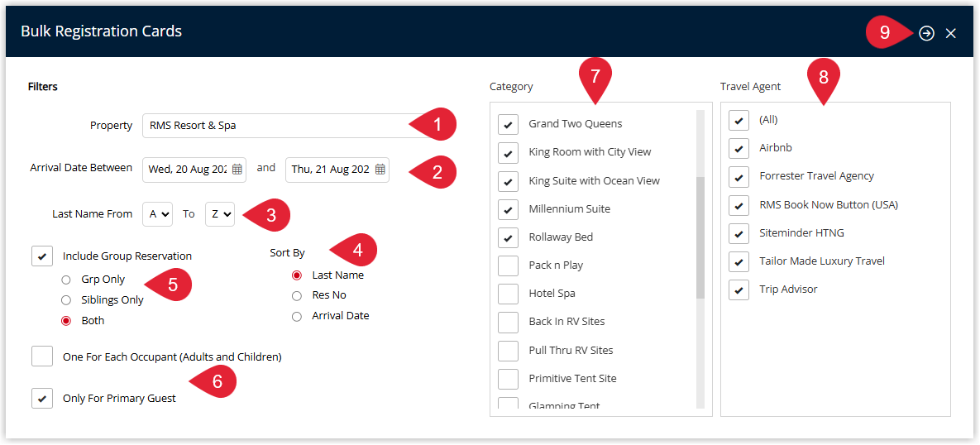
Task: Sort by Res No radio option
Action: (x=297, y=295)
